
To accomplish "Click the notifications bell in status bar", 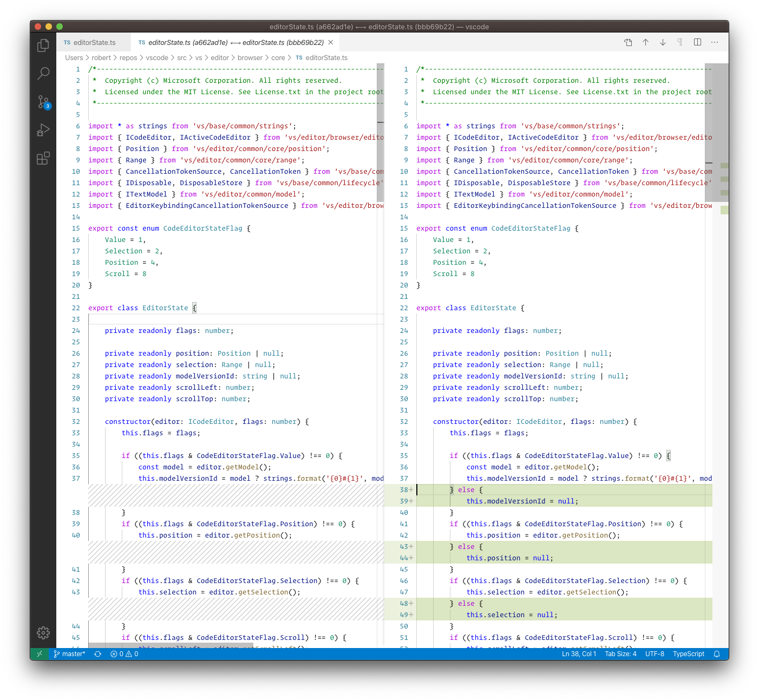I will point(717,654).
